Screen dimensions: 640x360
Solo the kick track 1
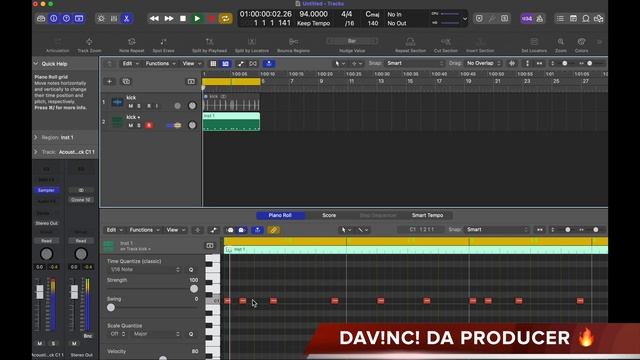[139, 106]
